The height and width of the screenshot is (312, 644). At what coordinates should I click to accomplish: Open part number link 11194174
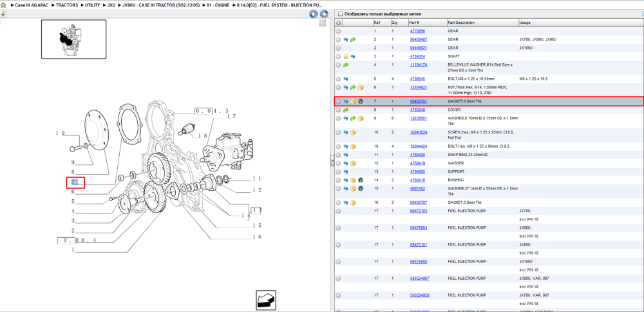418,65
